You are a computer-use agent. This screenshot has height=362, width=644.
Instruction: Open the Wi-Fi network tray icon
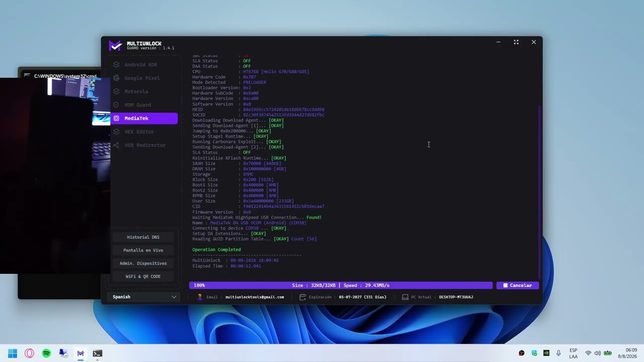588,353
